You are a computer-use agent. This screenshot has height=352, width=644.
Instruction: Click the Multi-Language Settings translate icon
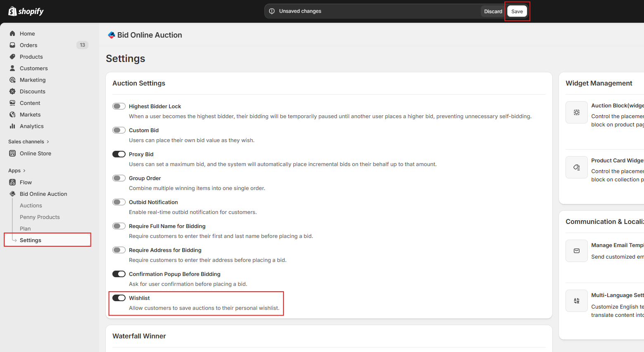click(x=576, y=301)
